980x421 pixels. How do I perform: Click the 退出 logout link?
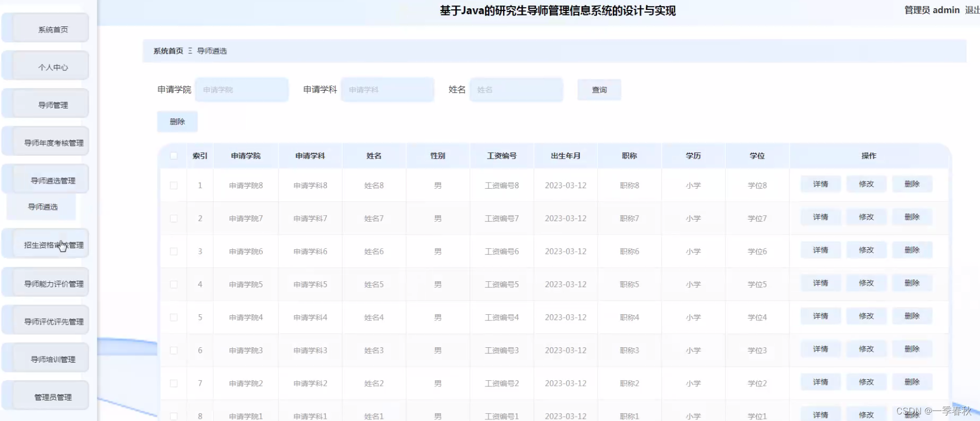pos(972,10)
